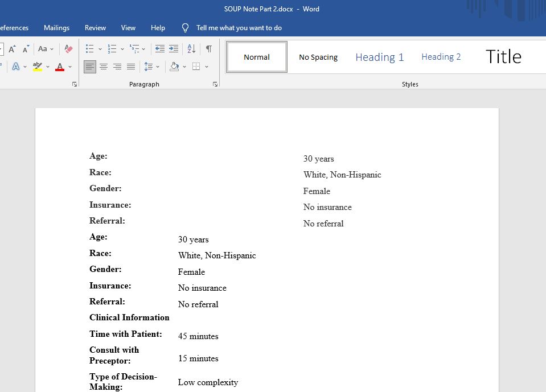Apply Text Effects with the outlined A icon
546x392 pixels.
[16, 67]
